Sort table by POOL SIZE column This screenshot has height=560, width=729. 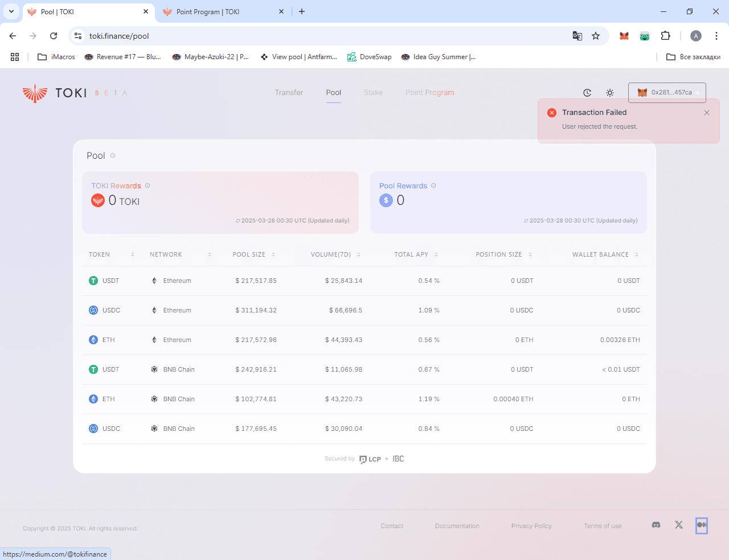pyautogui.click(x=254, y=254)
